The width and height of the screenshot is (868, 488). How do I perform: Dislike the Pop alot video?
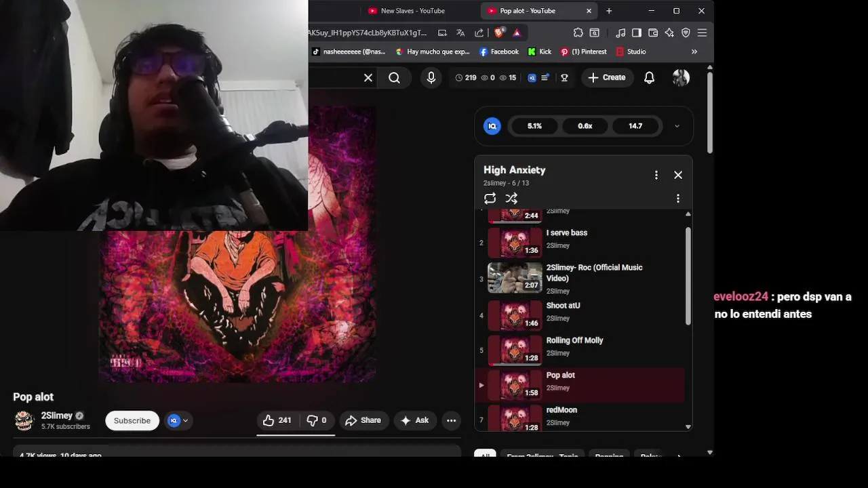316,420
